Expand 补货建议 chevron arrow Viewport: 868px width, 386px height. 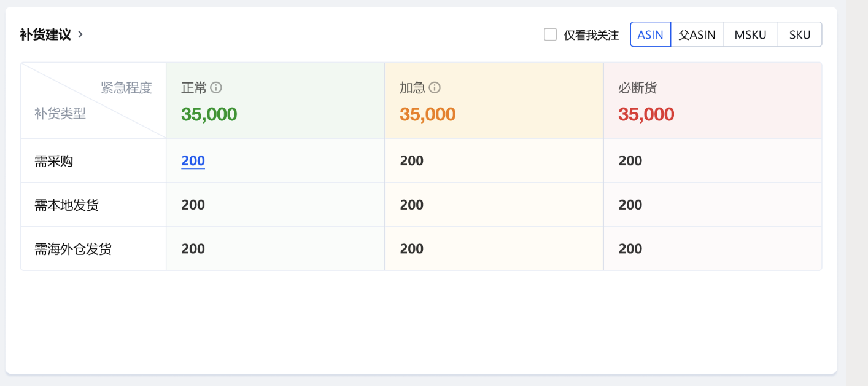click(x=80, y=34)
